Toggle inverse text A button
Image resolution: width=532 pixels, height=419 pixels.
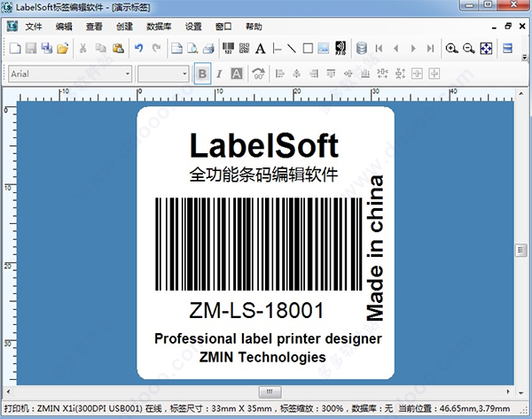click(x=237, y=74)
